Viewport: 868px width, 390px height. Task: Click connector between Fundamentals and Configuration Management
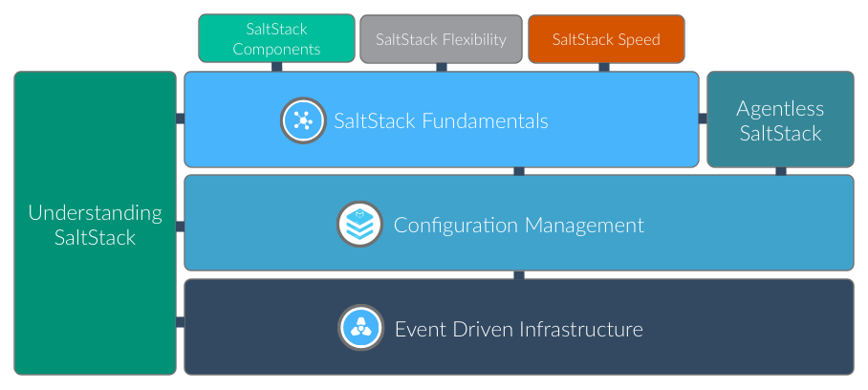pyautogui.click(x=519, y=171)
